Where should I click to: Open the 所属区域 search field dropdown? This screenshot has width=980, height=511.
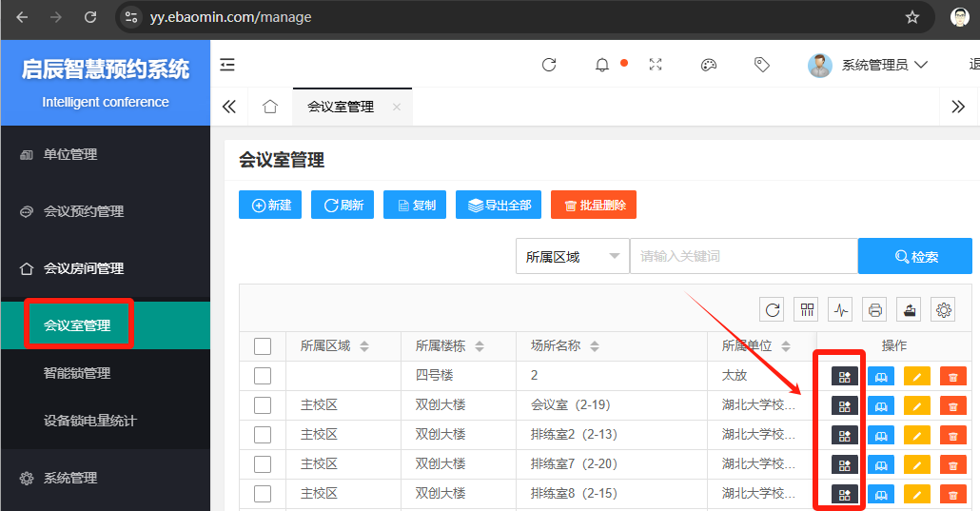click(x=572, y=256)
